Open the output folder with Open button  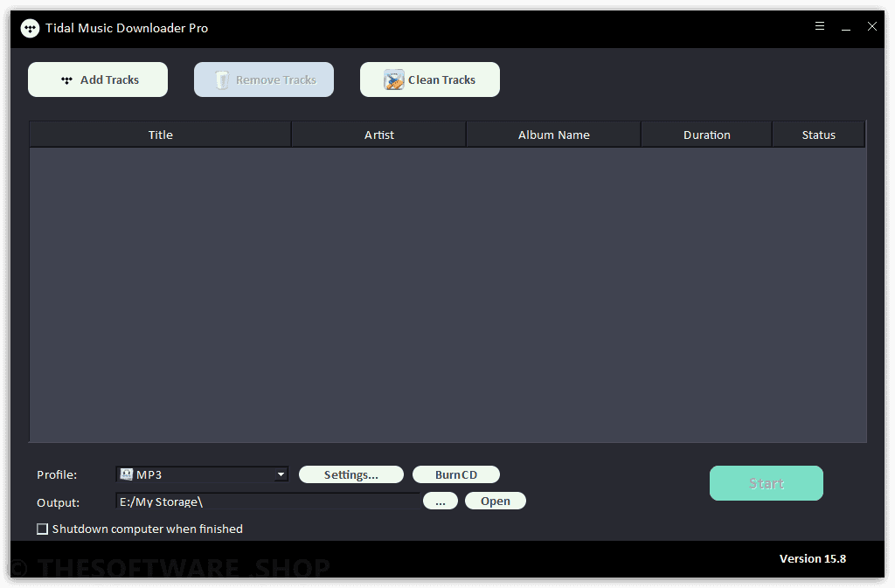(x=496, y=501)
